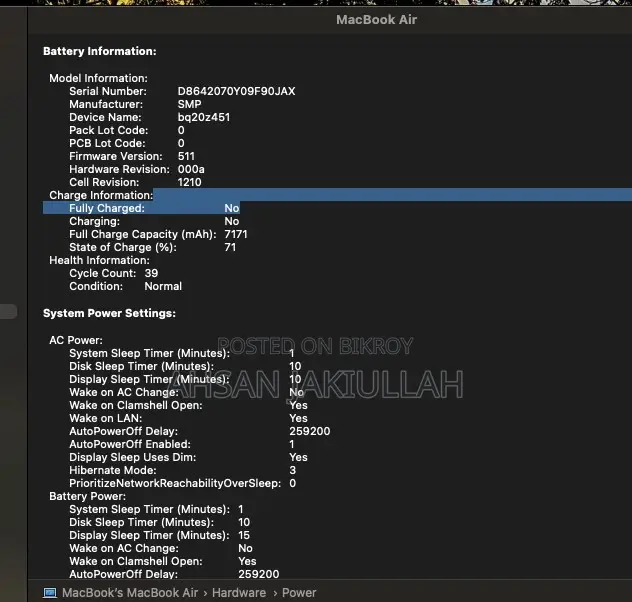
Task: Select AC Power Display Sleep Timer value 10
Action: coord(295,379)
